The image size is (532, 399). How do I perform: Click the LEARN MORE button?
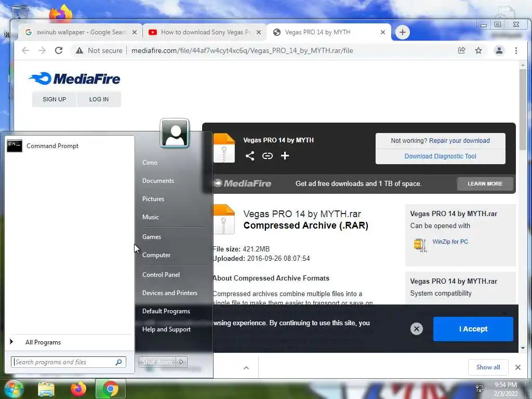click(x=485, y=183)
